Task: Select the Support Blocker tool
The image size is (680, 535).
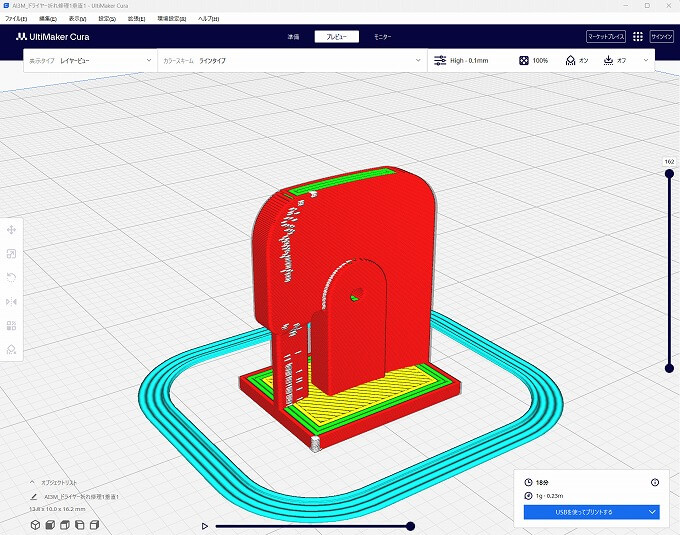Action: (x=11, y=349)
